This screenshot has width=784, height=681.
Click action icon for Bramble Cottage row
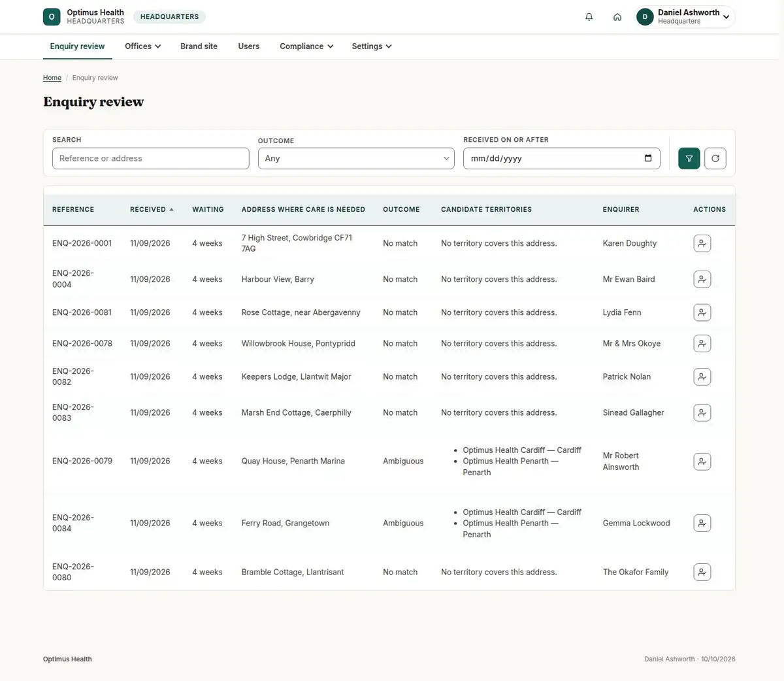[702, 572]
